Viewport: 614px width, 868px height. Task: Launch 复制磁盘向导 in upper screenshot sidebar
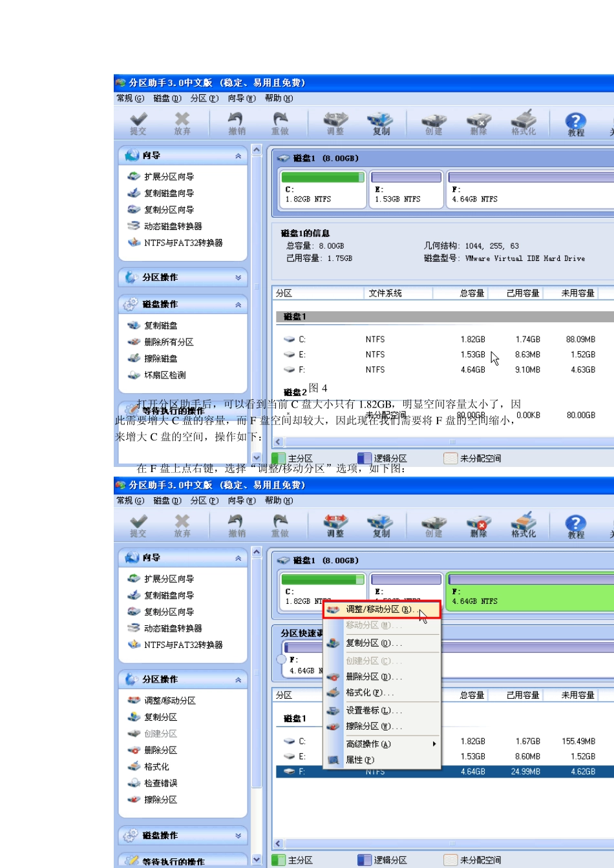pos(161,193)
